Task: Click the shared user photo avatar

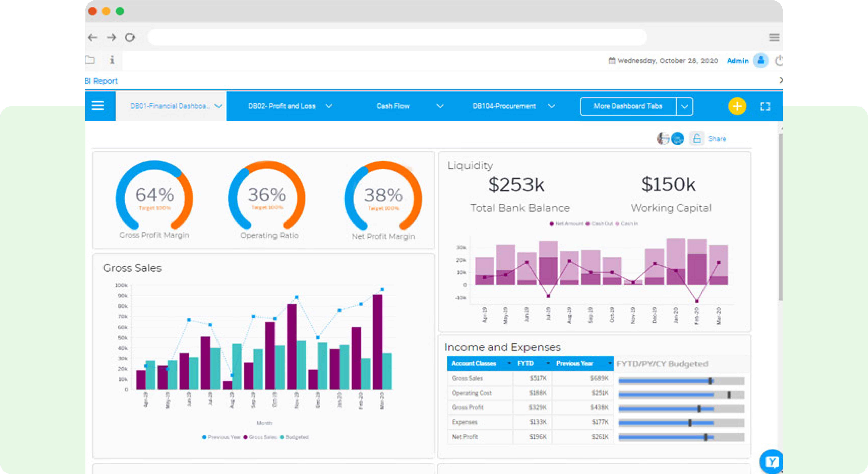Action: click(663, 138)
